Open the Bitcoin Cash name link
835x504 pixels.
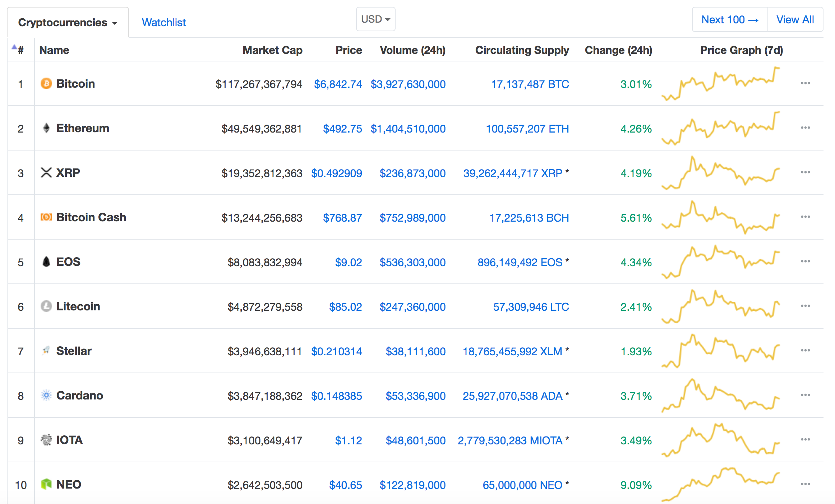(x=91, y=217)
